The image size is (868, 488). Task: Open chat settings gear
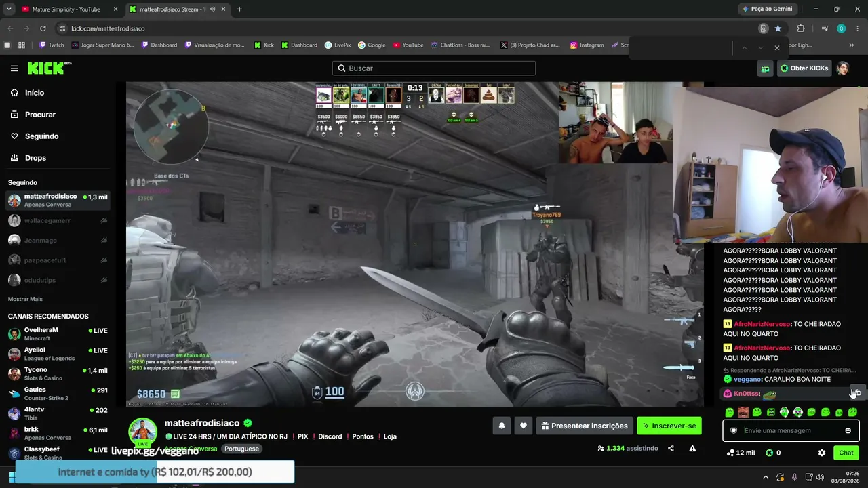coord(822,453)
